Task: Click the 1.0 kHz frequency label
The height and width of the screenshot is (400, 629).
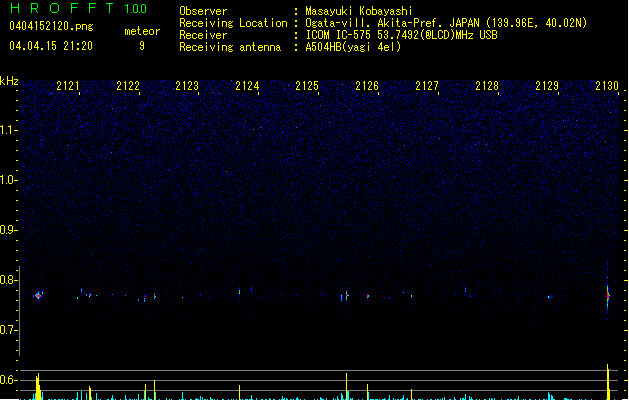Action: pos(8,180)
